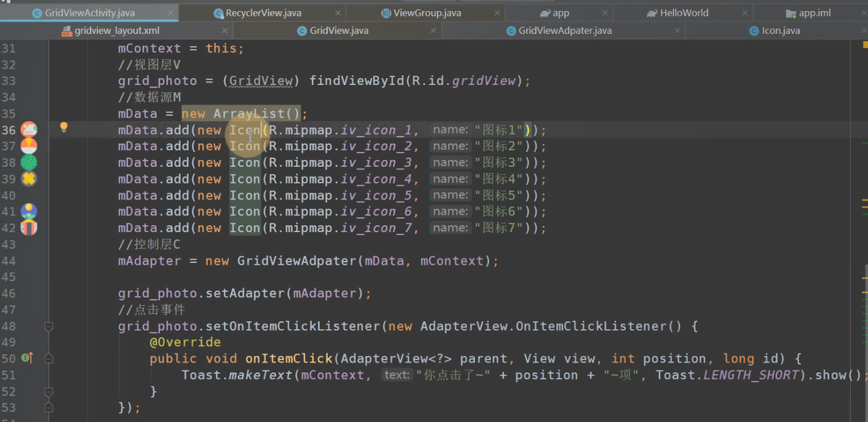868x422 pixels.
Task: Click the yellow cross gutter image on line 39
Action: click(28, 178)
